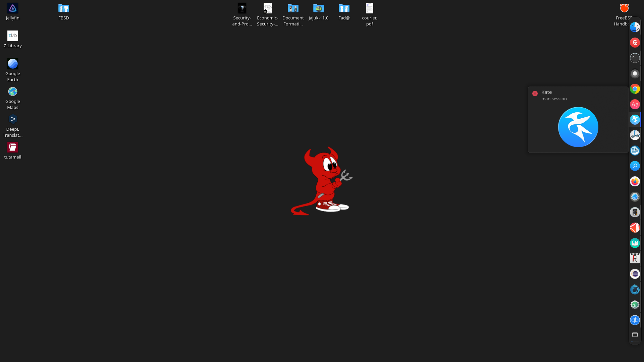This screenshot has height=362, width=644.
Task: Select the Jellyfin desktop shortcut
Action: pyautogui.click(x=12, y=11)
